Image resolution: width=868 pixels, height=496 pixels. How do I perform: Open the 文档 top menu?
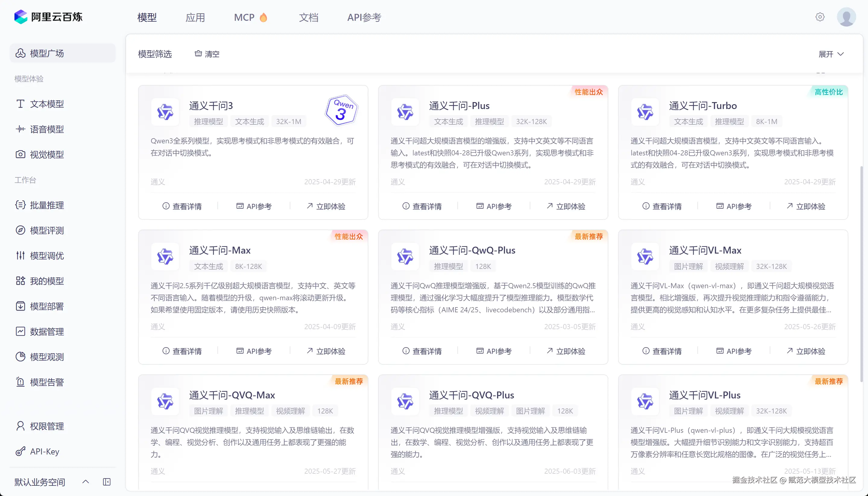pyautogui.click(x=308, y=17)
